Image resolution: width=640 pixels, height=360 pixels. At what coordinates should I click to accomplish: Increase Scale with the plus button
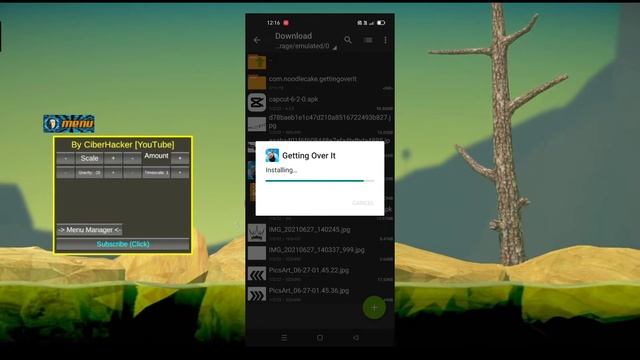[113, 158]
